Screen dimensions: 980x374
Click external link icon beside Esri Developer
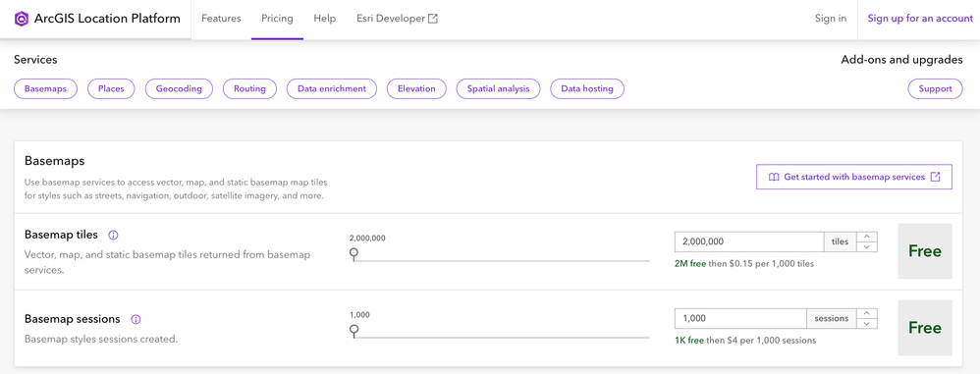pyautogui.click(x=432, y=19)
